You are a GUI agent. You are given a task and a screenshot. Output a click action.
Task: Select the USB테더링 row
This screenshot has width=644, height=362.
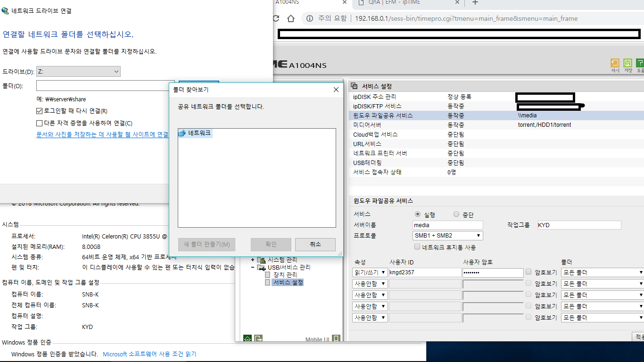[496, 163]
